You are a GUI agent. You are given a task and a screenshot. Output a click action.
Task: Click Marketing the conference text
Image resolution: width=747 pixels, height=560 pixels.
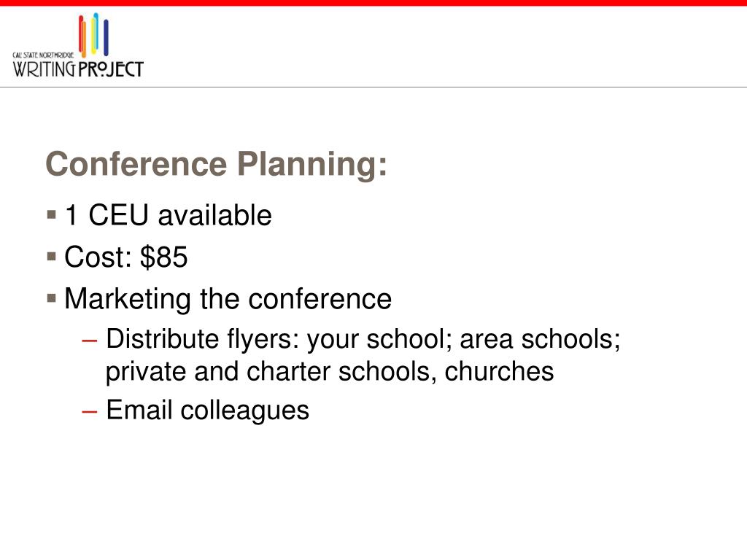point(228,299)
